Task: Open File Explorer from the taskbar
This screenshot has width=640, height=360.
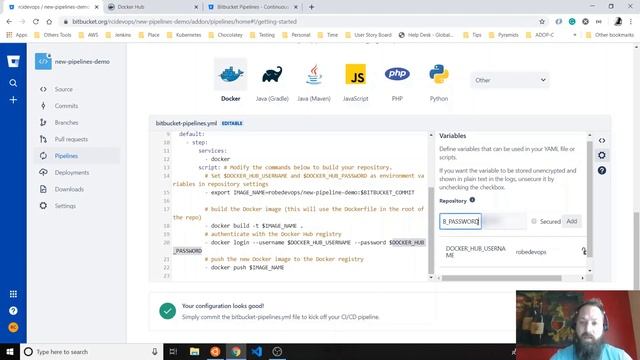Action: [x=194, y=351]
